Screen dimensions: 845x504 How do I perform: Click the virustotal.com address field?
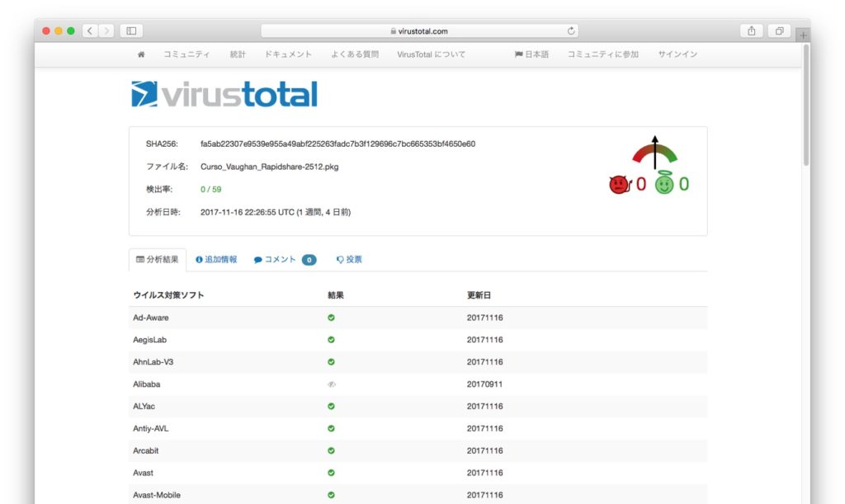click(419, 31)
